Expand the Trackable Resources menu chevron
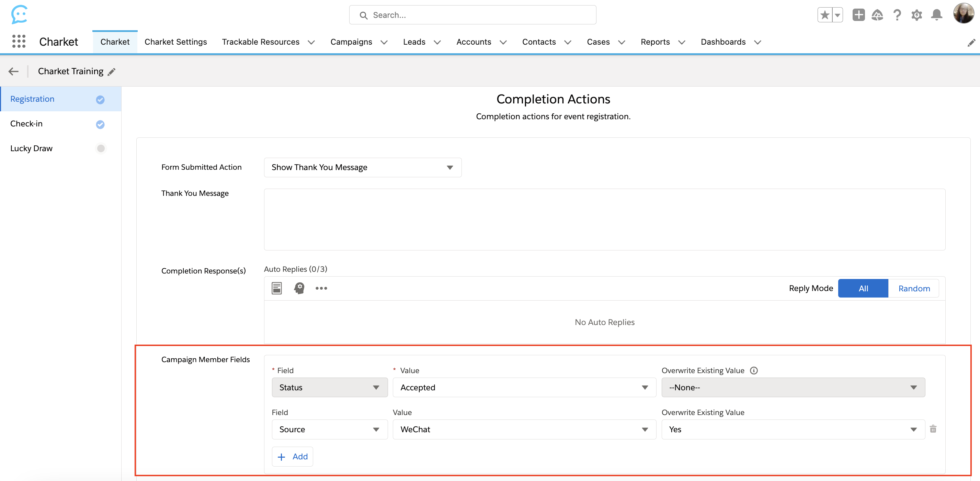The image size is (980, 481). tap(311, 42)
